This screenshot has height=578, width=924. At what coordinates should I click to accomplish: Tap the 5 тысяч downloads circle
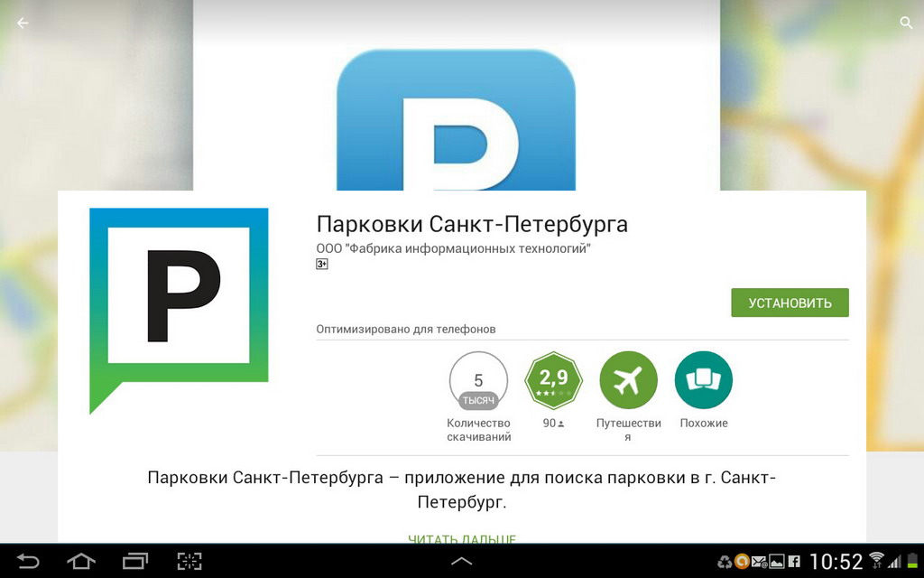coord(478,379)
